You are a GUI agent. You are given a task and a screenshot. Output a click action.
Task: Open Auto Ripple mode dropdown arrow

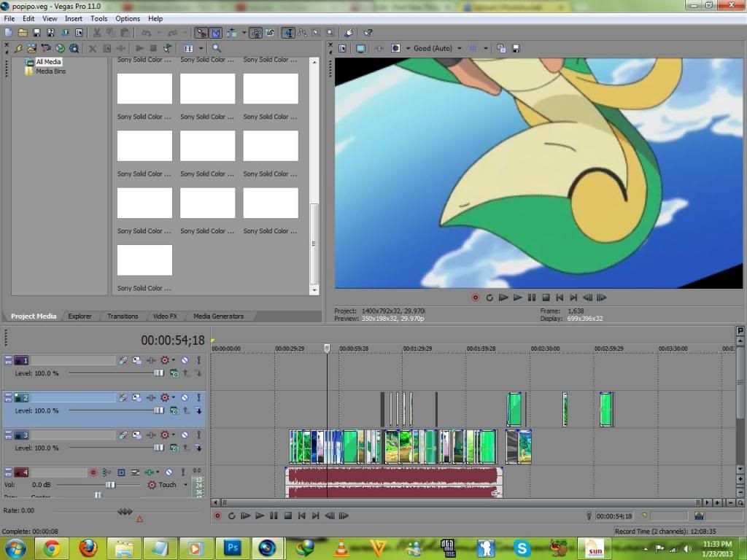tap(244, 33)
